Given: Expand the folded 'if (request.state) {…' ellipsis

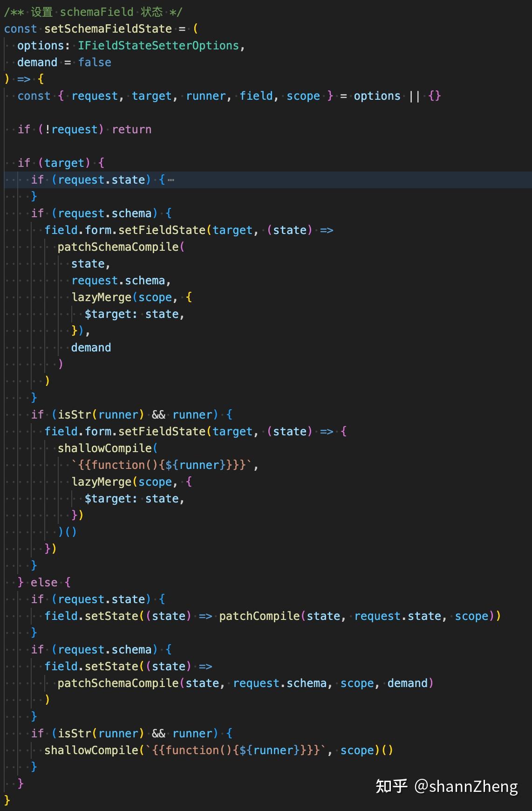Looking at the screenshot, I should click(x=171, y=180).
